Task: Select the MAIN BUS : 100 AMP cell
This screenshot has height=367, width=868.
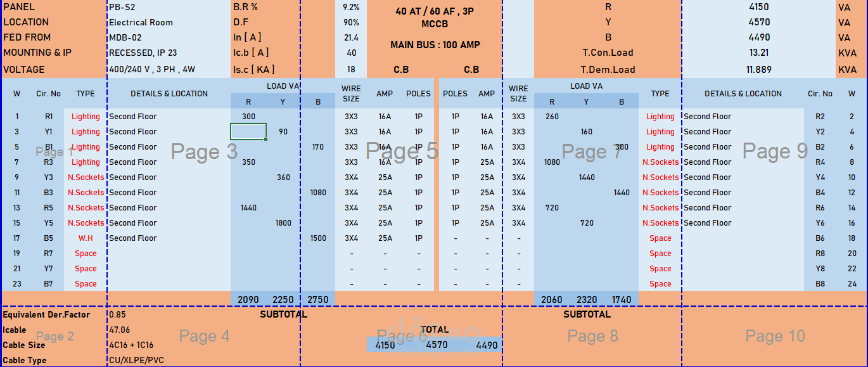Action: 435,45
